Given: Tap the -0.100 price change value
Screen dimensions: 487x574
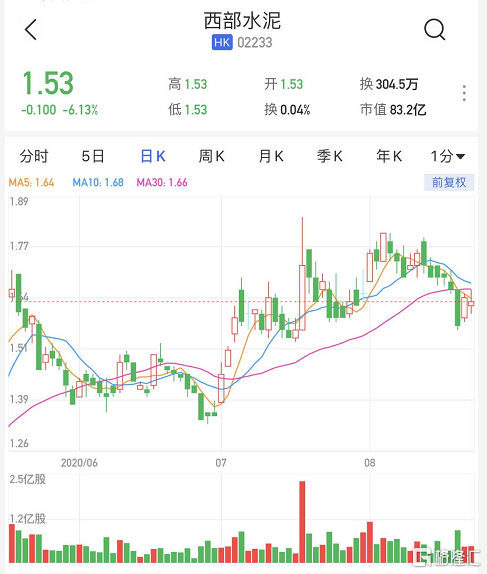Looking at the screenshot, I should (39, 110).
